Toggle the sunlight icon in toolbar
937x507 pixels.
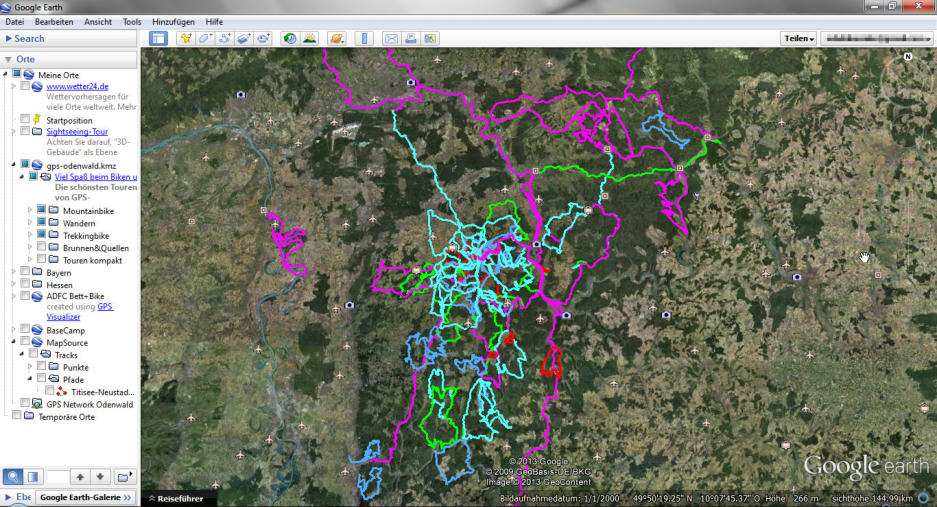310,39
